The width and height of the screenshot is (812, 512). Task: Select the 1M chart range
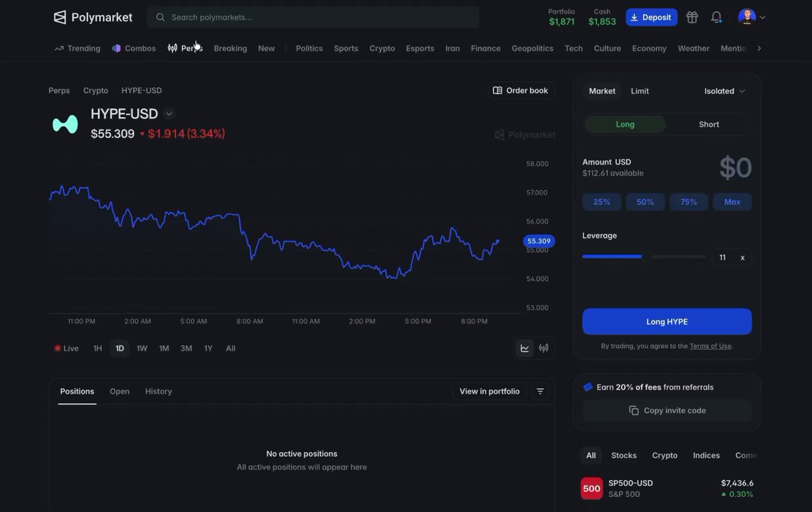point(164,348)
